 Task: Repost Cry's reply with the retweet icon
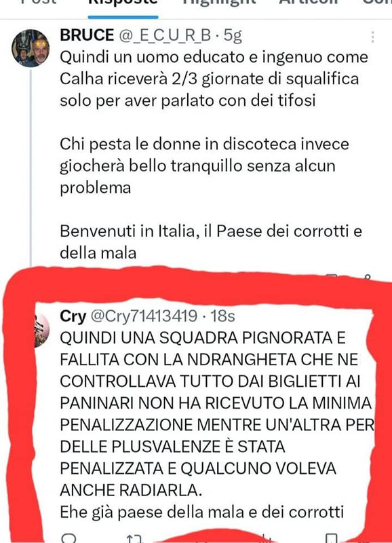click(134, 539)
